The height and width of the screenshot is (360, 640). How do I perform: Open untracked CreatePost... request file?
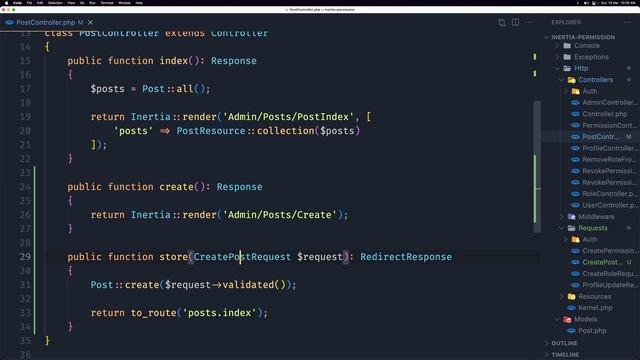602,262
